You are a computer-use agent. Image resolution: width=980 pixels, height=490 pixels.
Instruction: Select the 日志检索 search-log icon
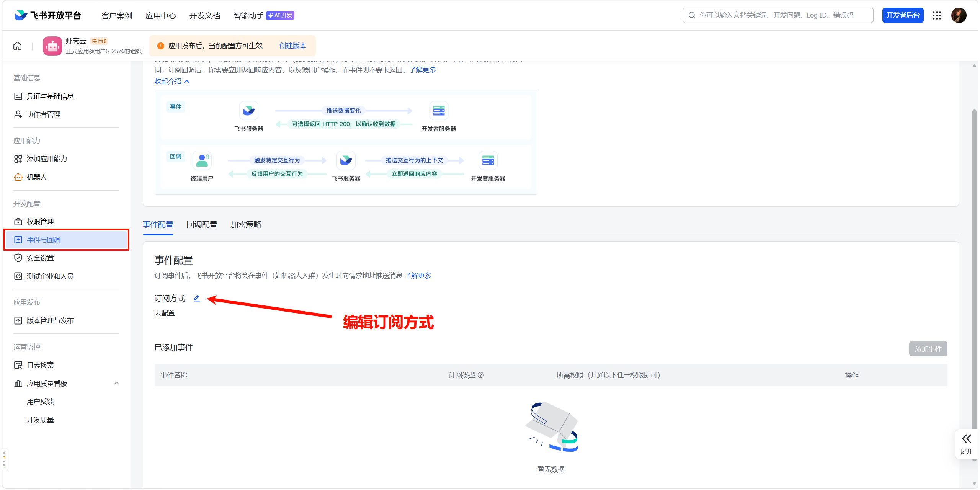[x=18, y=364]
